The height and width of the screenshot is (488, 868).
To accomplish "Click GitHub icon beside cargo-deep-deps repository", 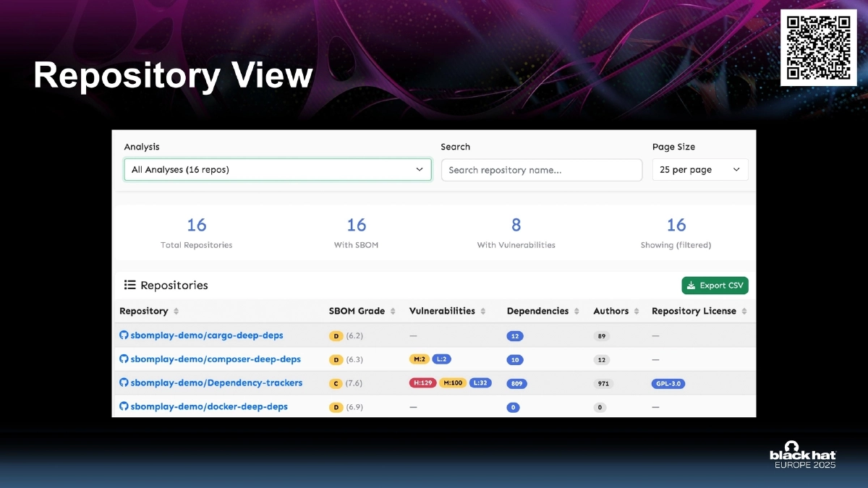I will [x=124, y=335].
